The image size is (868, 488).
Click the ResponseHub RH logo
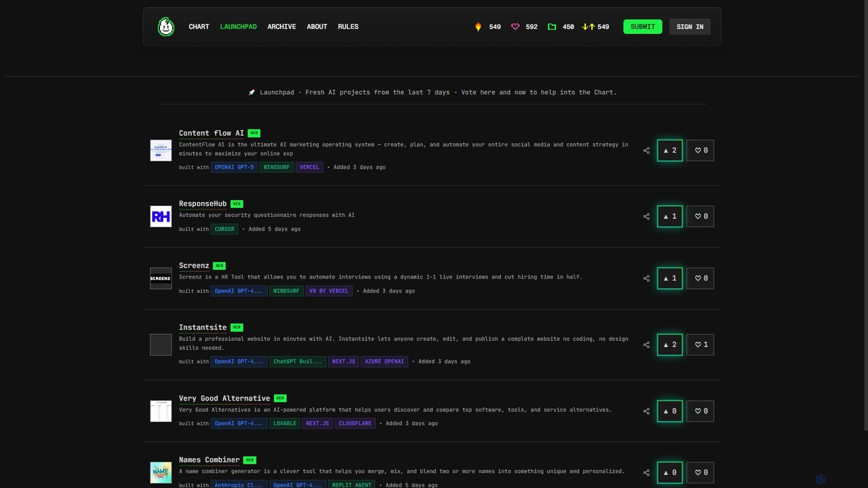pyautogui.click(x=161, y=216)
